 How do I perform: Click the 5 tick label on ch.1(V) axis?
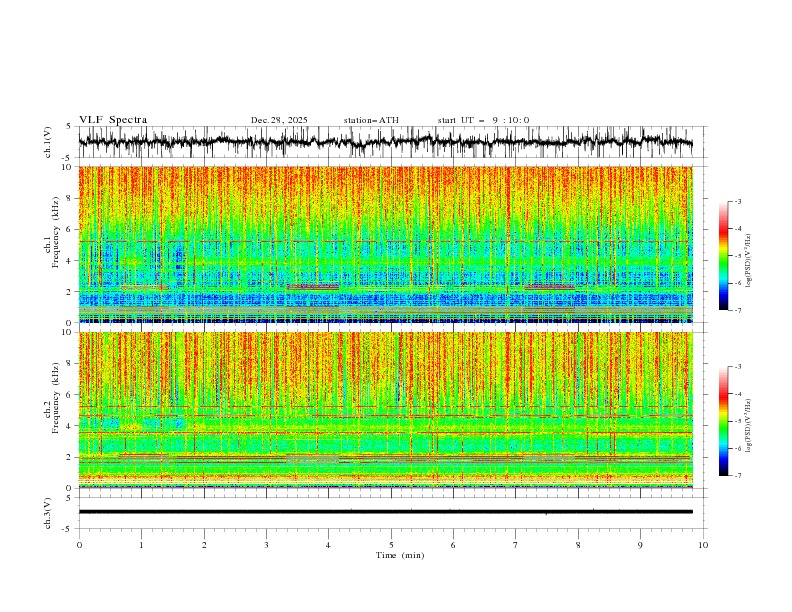coord(71,126)
